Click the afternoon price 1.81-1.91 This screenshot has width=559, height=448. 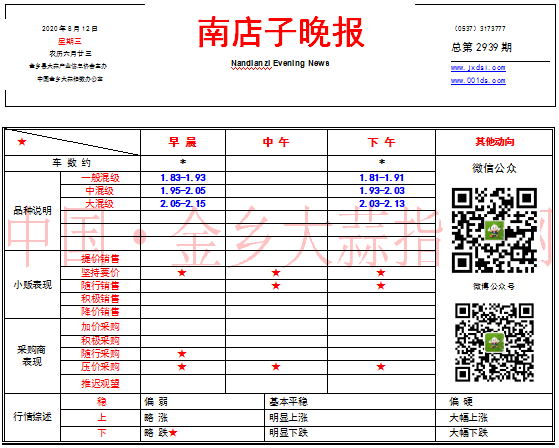pyautogui.click(x=382, y=177)
